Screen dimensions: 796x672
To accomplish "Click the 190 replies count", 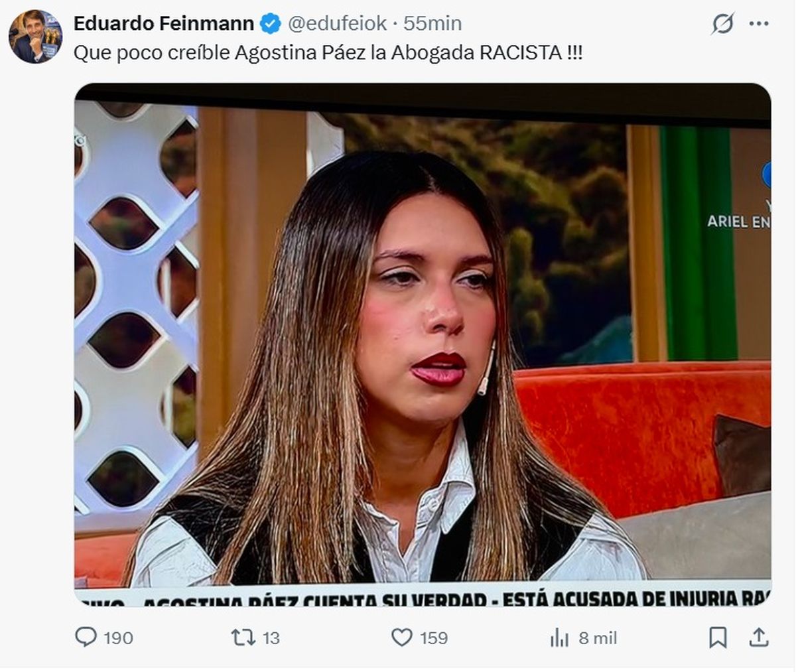I will 118,638.
